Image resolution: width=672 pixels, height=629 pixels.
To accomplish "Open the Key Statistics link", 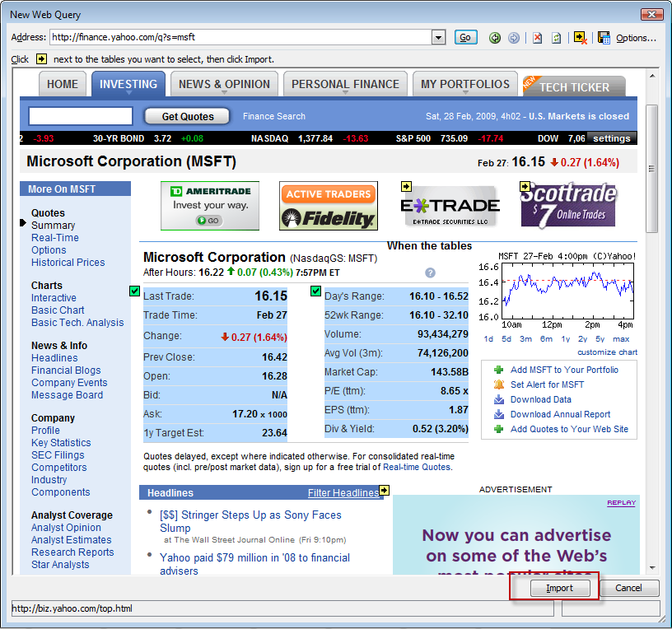I will click(61, 443).
